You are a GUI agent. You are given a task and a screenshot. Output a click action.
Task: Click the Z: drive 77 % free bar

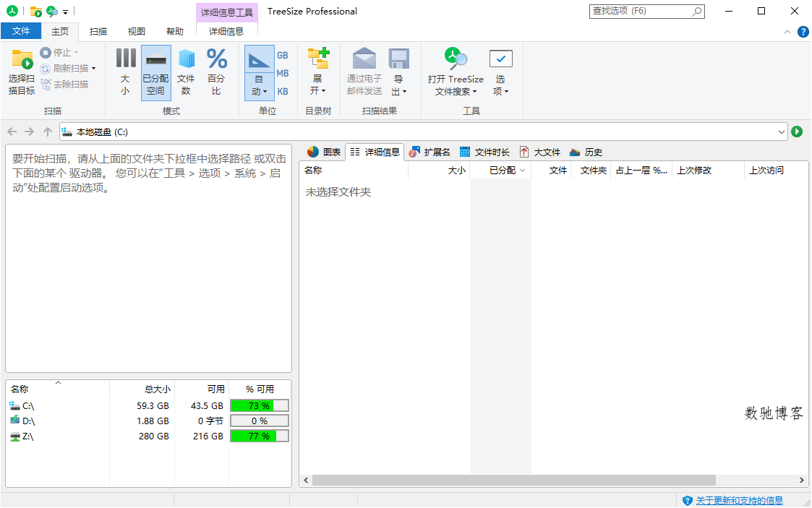pos(260,436)
